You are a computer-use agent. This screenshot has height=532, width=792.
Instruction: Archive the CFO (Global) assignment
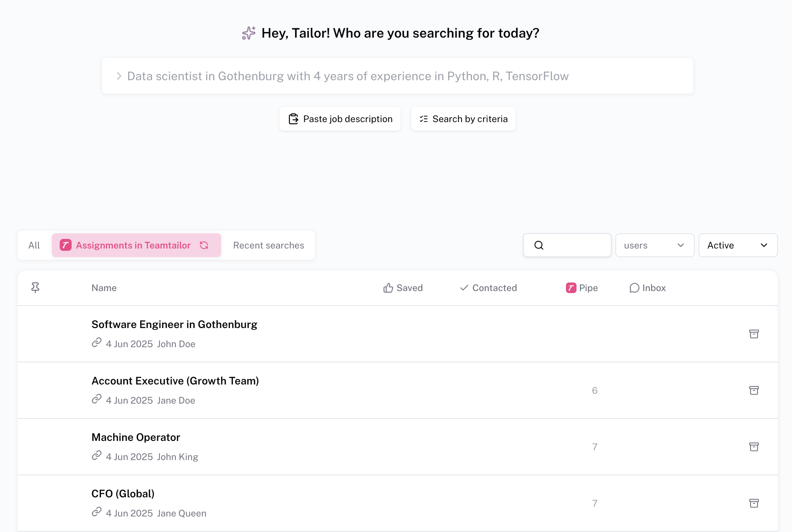click(754, 503)
